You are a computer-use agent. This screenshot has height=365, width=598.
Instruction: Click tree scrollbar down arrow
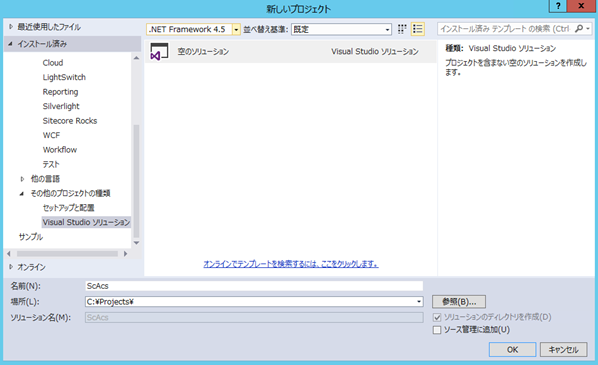click(x=136, y=243)
